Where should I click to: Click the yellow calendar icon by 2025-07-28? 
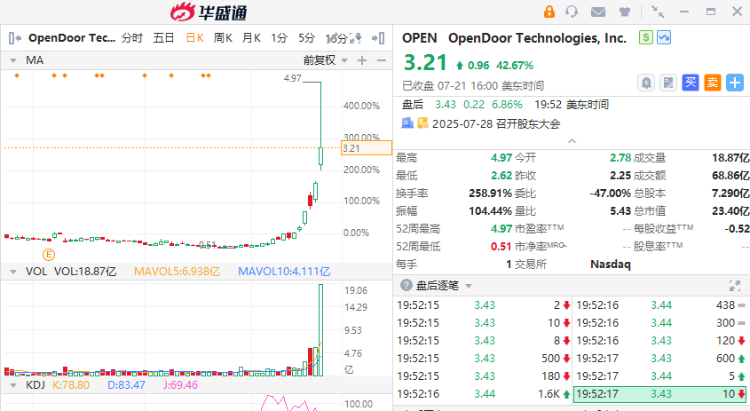coord(423,123)
